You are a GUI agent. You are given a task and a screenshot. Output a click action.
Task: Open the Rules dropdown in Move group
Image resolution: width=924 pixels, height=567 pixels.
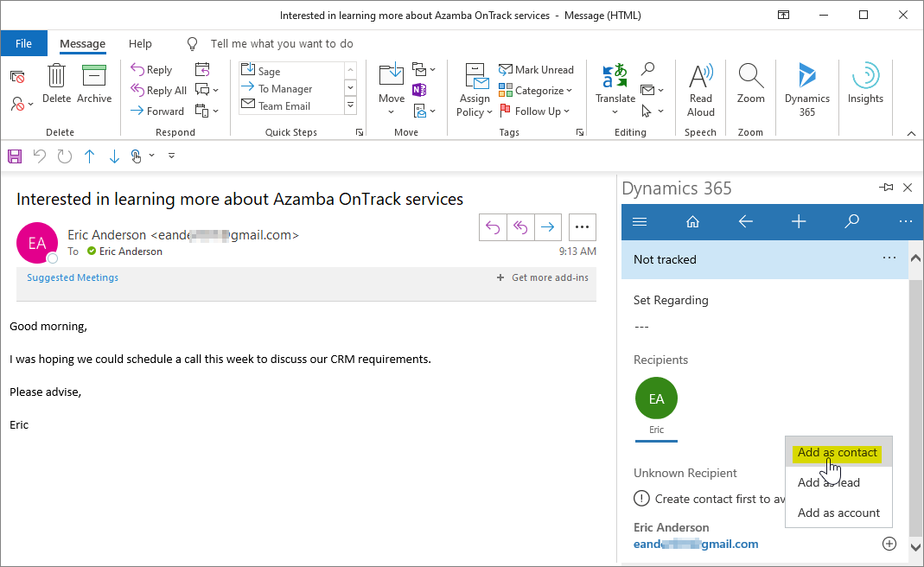[x=424, y=69]
